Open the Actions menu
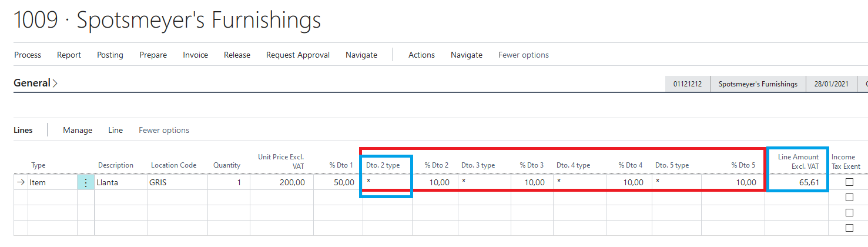 [421, 55]
